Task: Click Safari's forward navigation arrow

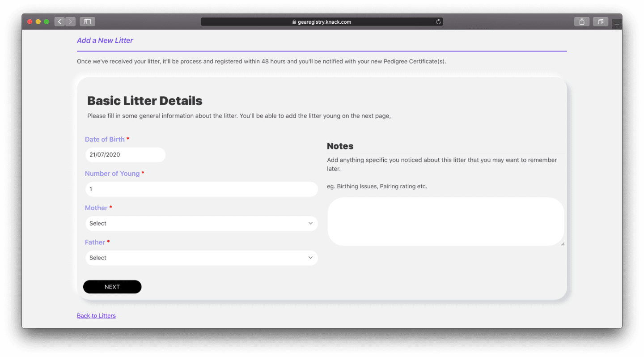Action: 70,21
